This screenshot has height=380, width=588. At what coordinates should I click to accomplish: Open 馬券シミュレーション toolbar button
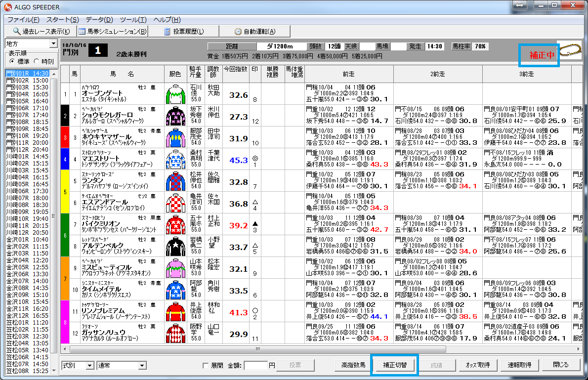(x=113, y=32)
